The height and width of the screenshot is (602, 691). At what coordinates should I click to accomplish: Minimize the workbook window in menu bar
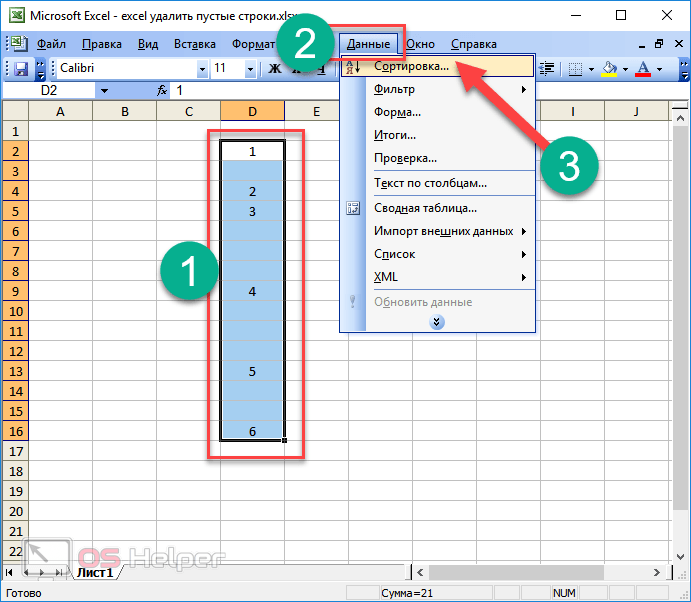642,45
